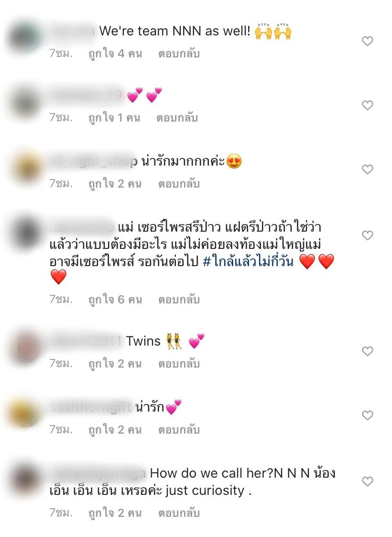The height and width of the screenshot is (537, 392).
Task: Like the "We're team NNN as well!" comment
Action: pos(367,41)
